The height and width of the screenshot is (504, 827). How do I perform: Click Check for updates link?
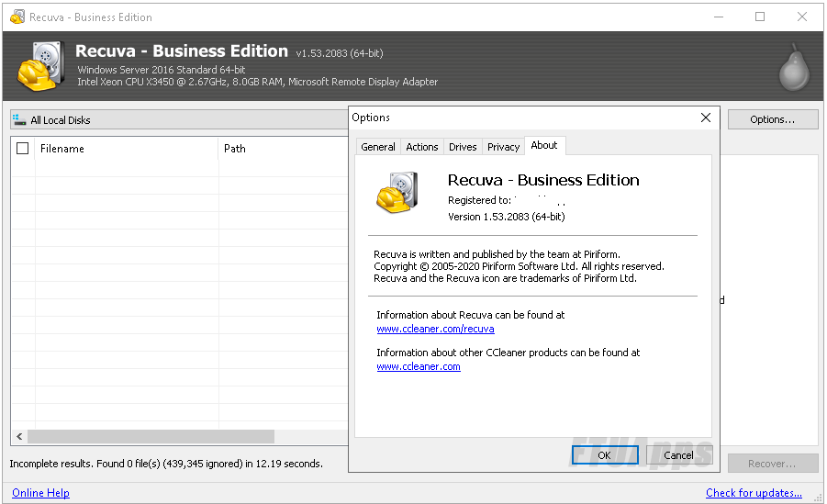point(754,493)
